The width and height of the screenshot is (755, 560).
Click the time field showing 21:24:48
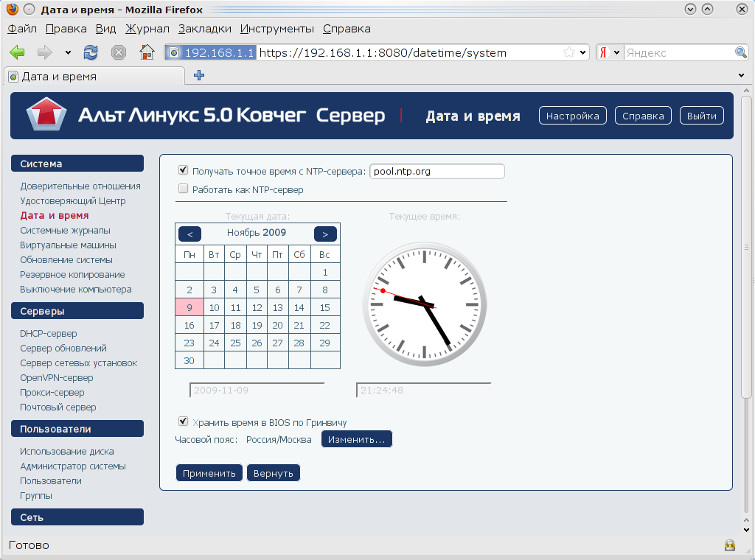[424, 391]
